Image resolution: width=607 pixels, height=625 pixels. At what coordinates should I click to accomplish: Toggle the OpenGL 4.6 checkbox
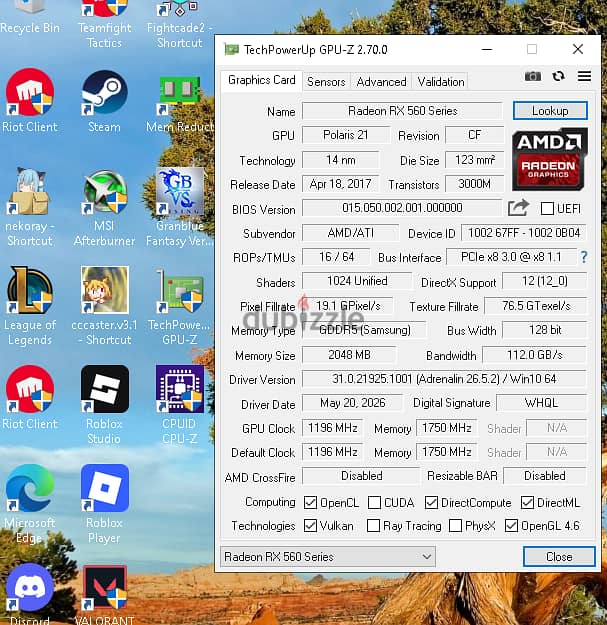tap(511, 526)
